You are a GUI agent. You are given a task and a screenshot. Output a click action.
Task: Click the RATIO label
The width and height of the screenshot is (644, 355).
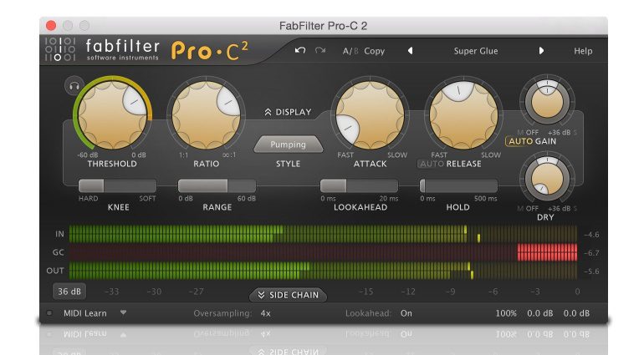pyautogui.click(x=207, y=164)
